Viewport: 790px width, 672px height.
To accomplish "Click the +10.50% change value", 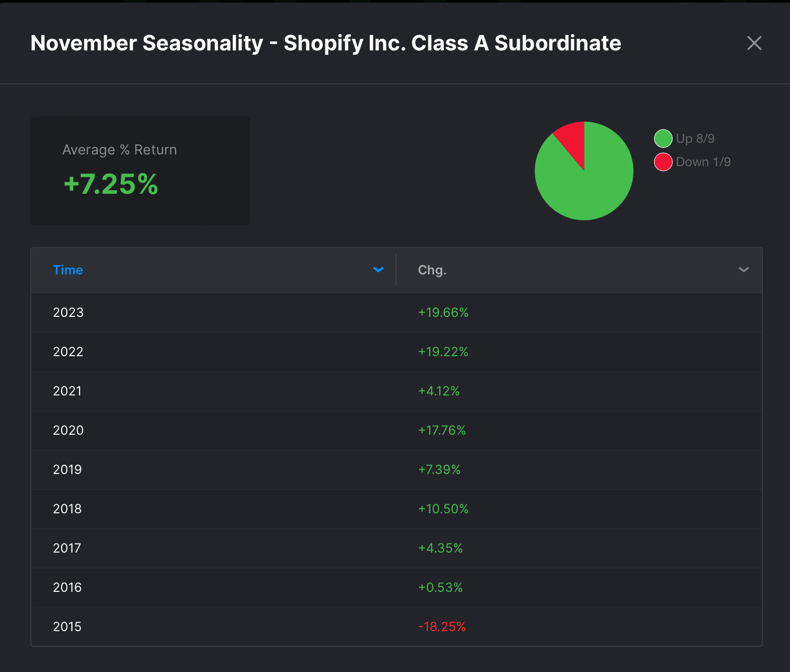I will [443, 509].
